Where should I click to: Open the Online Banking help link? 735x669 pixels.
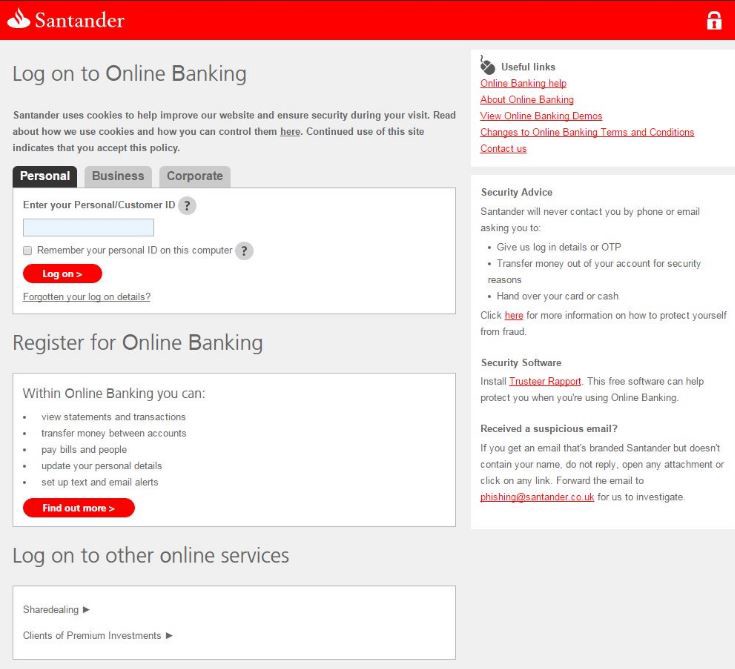pyautogui.click(x=523, y=83)
